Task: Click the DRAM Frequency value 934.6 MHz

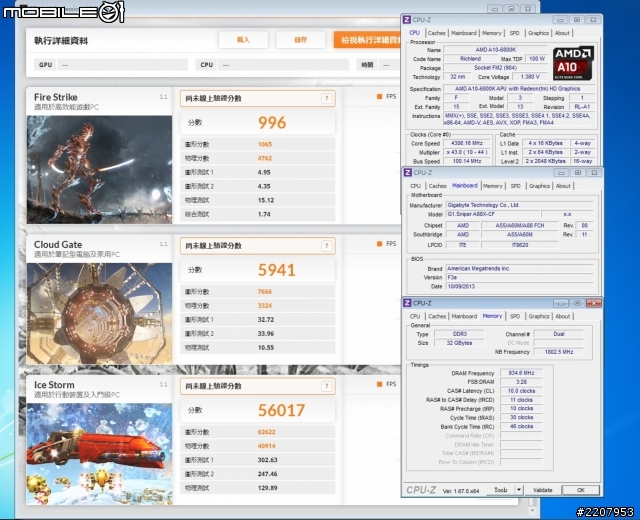Action: [521, 373]
